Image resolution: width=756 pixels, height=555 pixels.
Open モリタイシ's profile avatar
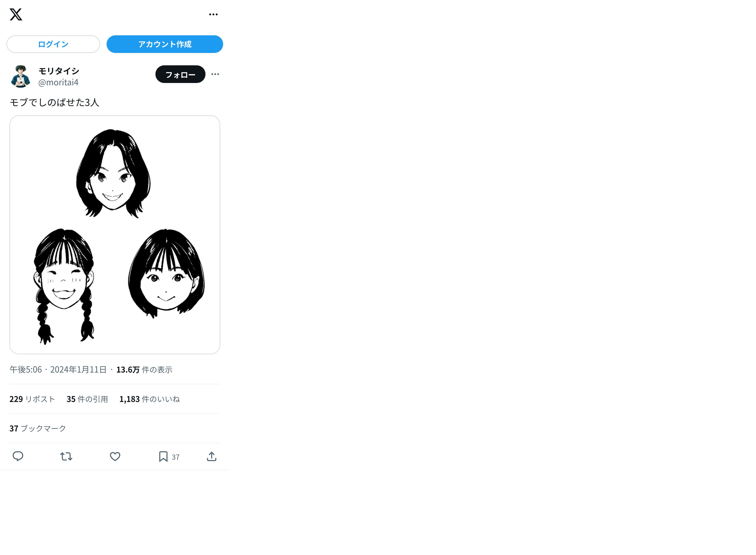point(20,77)
